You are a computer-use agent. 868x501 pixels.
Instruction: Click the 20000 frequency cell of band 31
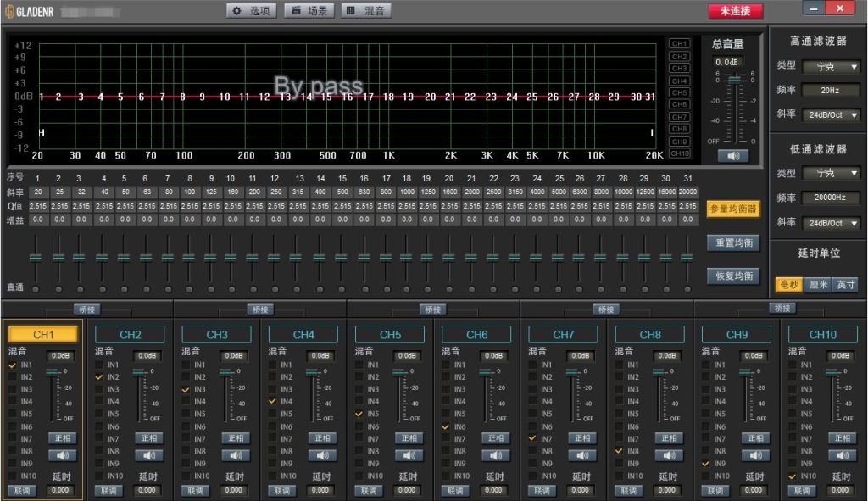[687, 192]
